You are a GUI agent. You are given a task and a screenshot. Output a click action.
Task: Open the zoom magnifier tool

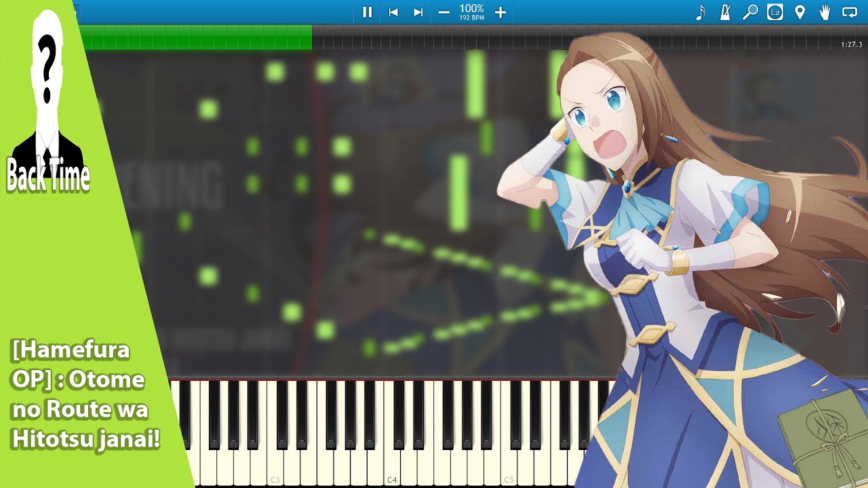pos(750,12)
